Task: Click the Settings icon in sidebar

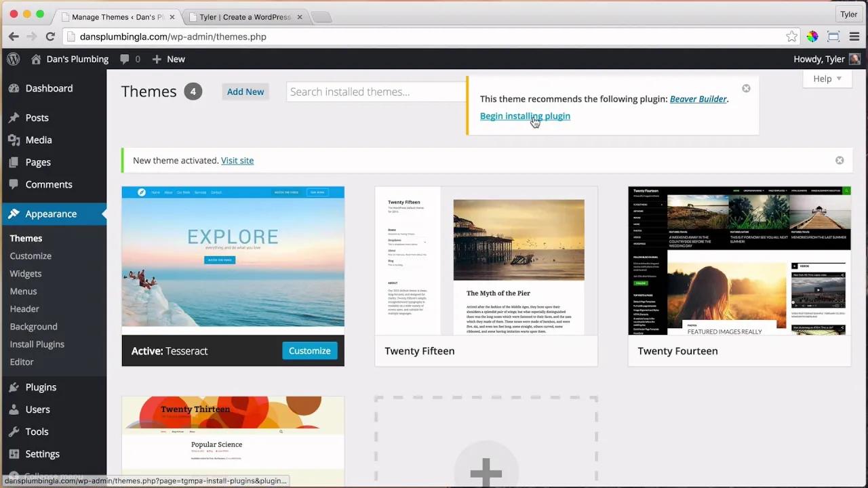Action: pos(14,454)
